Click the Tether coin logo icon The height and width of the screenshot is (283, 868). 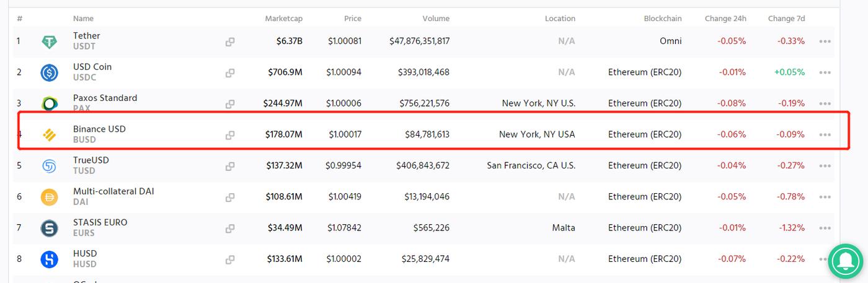point(49,42)
